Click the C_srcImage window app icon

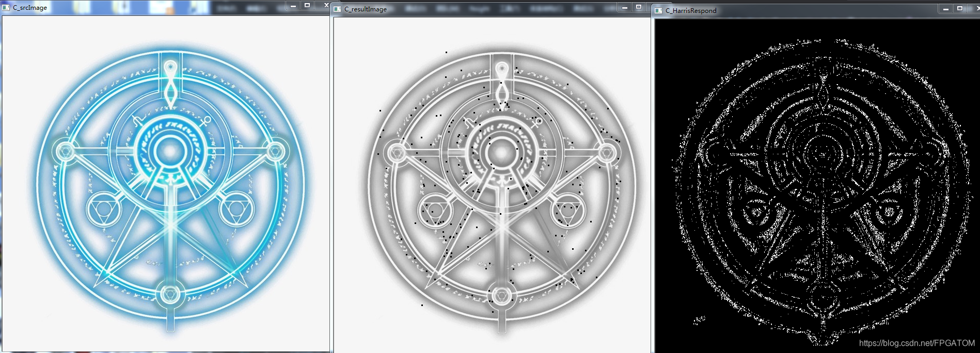point(6,7)
